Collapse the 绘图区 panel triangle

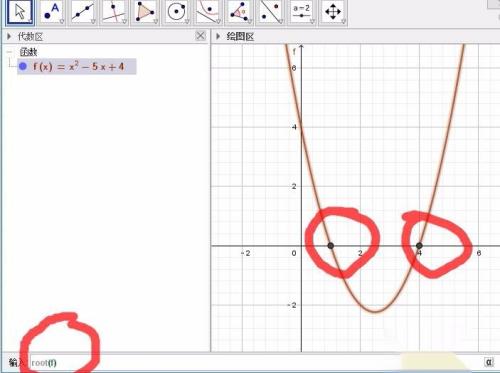click(x=218, y=36)
